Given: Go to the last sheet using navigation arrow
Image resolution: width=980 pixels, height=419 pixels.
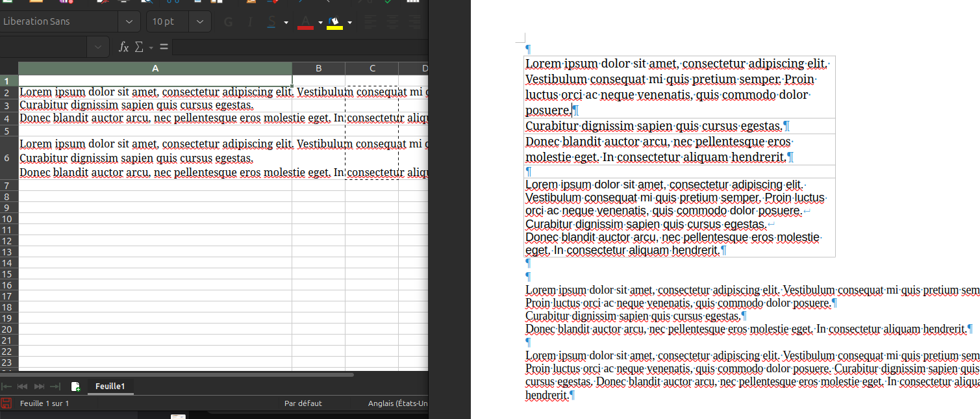Looking at the screenshot, I should coord(55,387).
